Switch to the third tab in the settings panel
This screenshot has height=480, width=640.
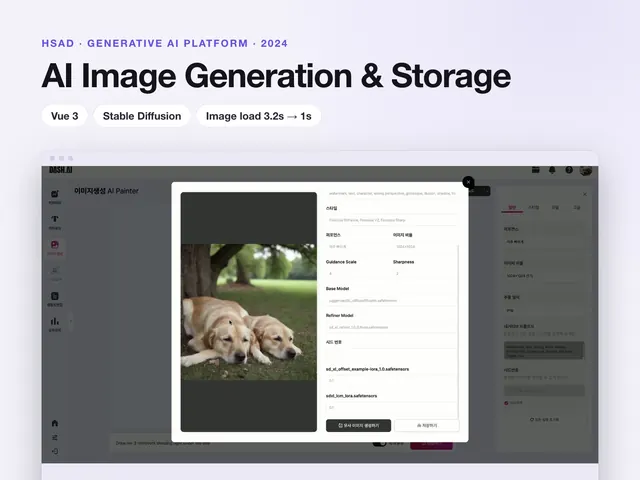coord(555,207)
